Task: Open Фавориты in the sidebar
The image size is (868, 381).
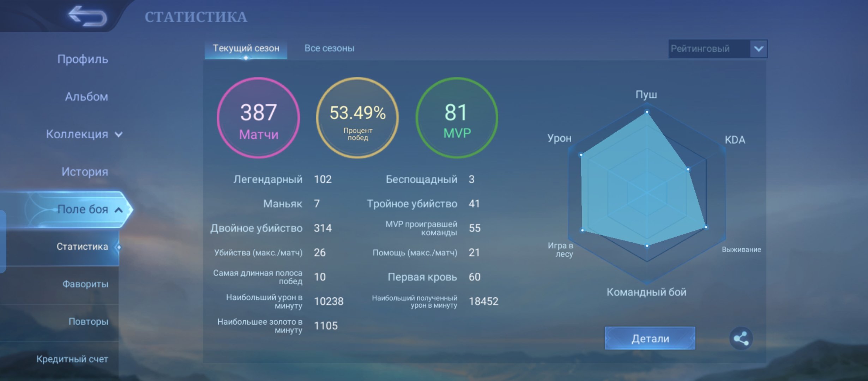Action: [x=85, y=284]
